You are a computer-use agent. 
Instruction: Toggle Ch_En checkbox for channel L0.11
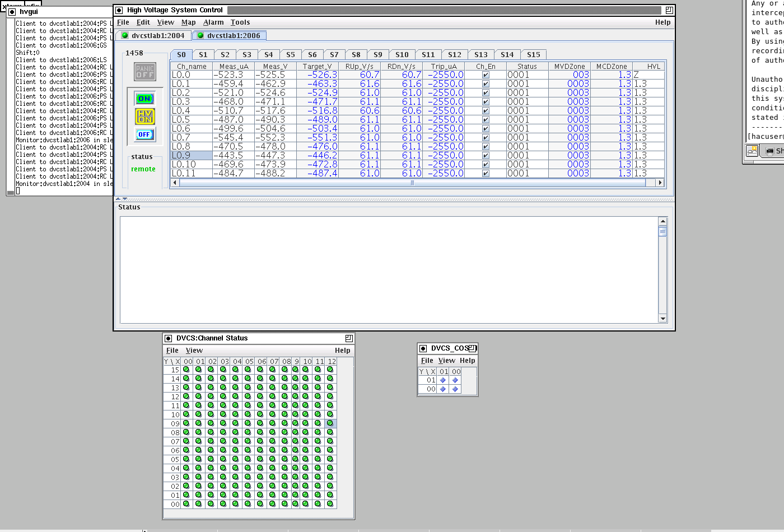(x=486, y=174)
